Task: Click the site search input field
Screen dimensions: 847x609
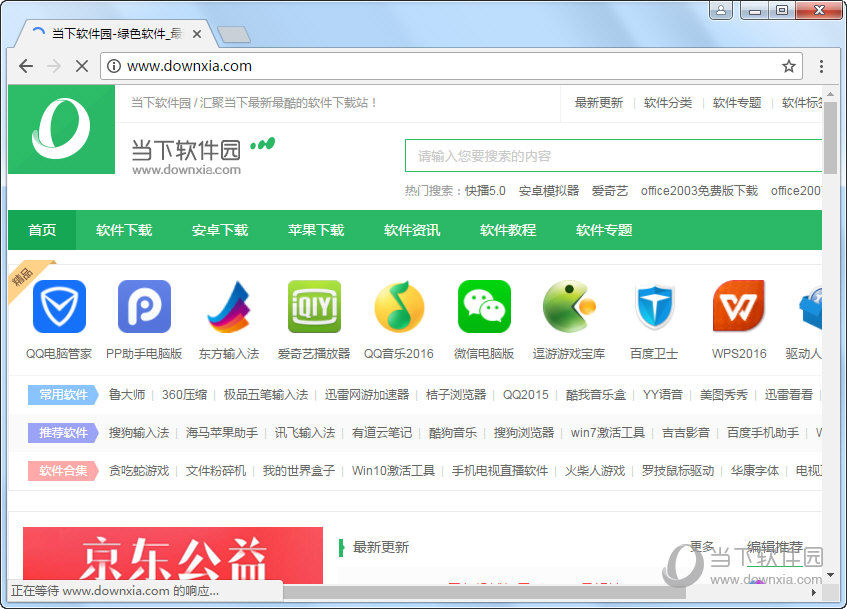Action: 614,156
